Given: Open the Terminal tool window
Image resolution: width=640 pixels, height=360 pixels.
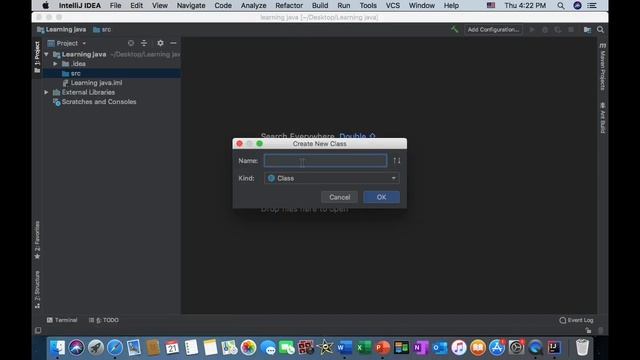Looking at the screenshot, I should pyautogui.click(x=62, y=320).
